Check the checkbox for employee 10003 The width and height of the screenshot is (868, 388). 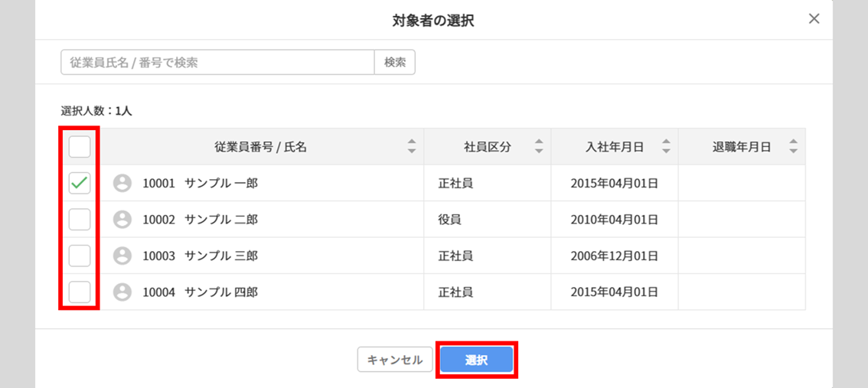tap(79, 256)
